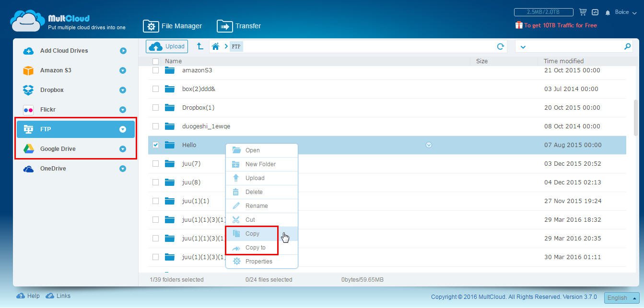Open the Help link
Image resolution: width=644 pixels, height=308 pixels.
coord(28,296)
